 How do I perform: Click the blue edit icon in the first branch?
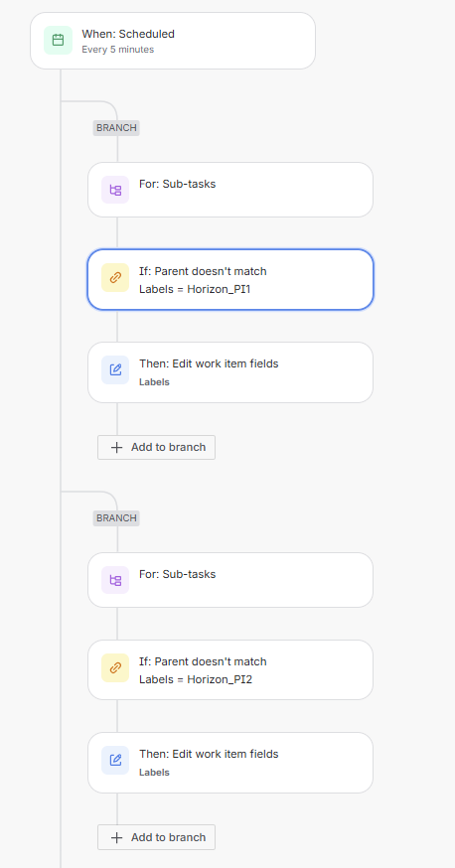[115, 369]
